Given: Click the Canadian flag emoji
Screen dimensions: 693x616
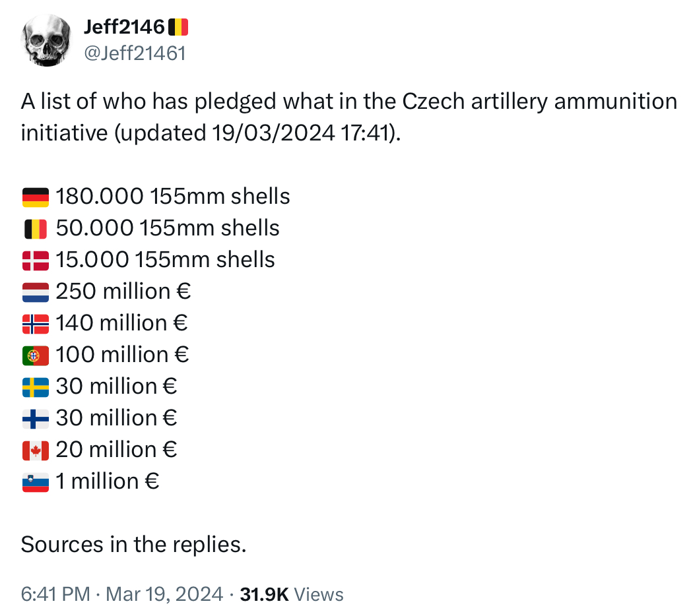Looking at the screenshot, I should 36,450.
